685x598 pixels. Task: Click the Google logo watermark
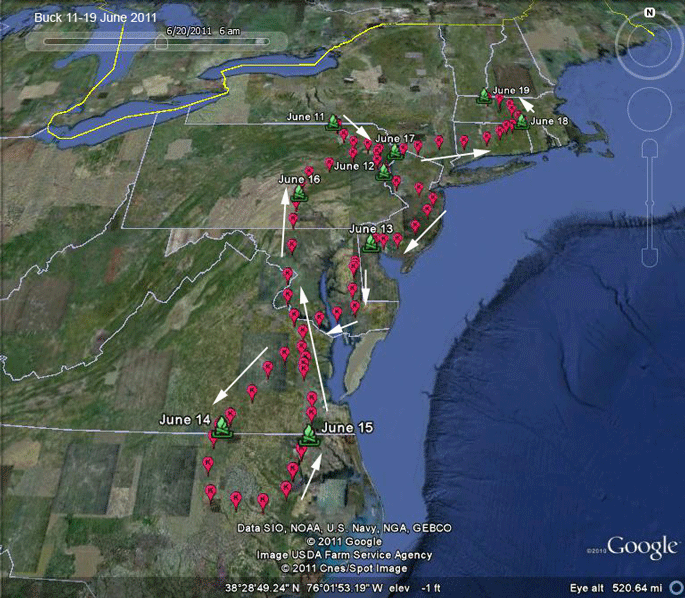point(642,547)
